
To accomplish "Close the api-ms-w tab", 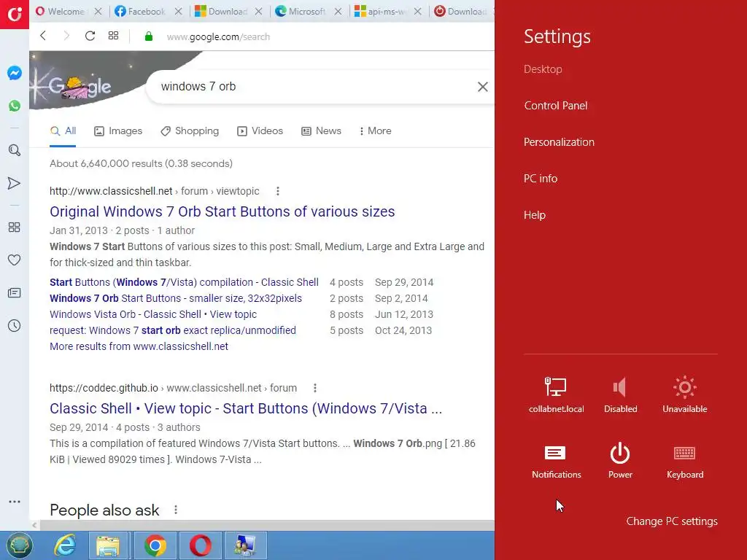I will click(418, 11).
